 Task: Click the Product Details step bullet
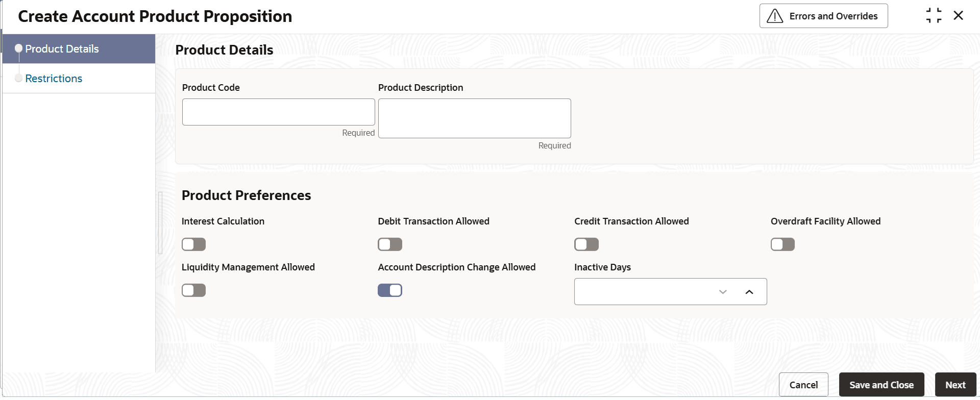[19, 48]
